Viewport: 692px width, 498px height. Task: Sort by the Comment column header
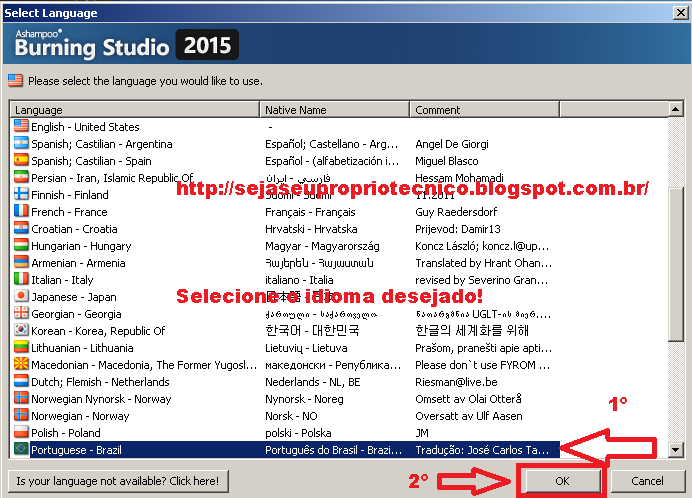(x=485, y=109)
